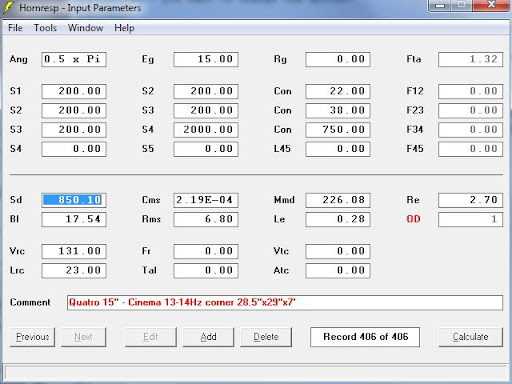Click the S4 field showing 2000.00
This screenshot has height=384, width=512.
click(206, 130)
